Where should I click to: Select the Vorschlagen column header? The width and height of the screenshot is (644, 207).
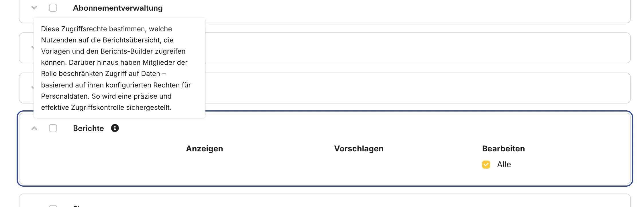359,149
